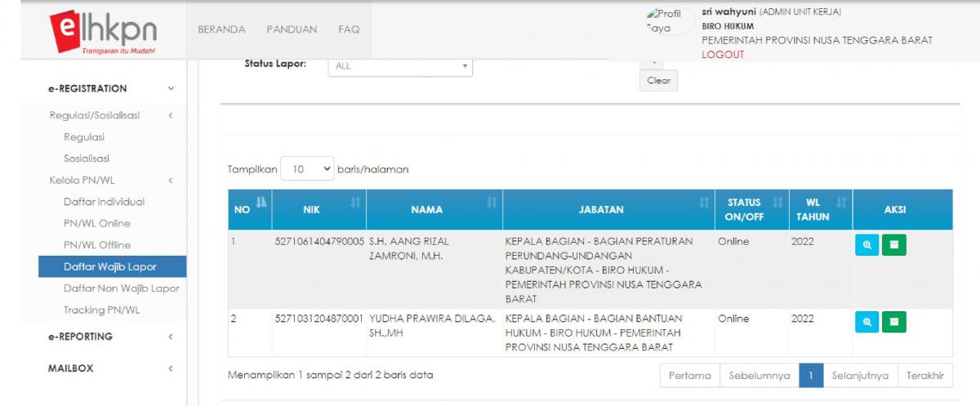This screenshot has height=406, width=980.
Task: Click the blue magnifier icon for Yudha Prawira
Action: [x=866, y=323]
